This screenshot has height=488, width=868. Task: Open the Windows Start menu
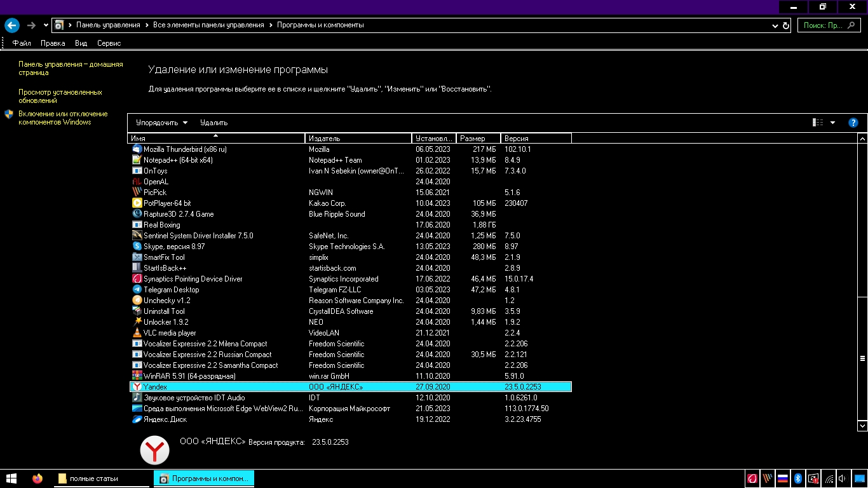click(11, 478)
